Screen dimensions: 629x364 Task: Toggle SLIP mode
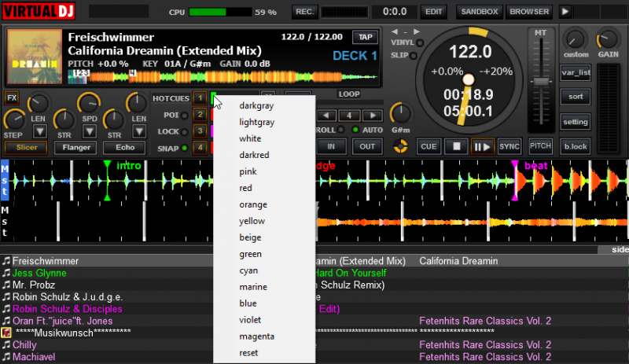414,55
